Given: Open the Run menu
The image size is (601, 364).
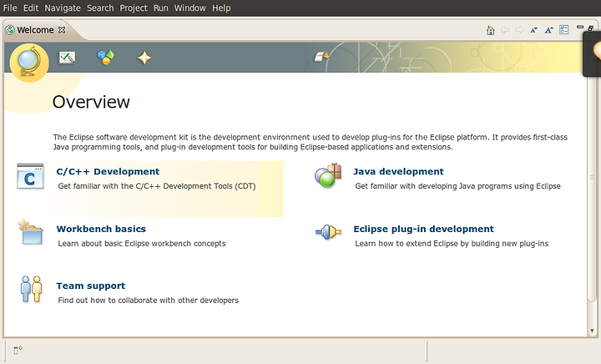Looking at the screenshot, I should click(x=160, y=8).
